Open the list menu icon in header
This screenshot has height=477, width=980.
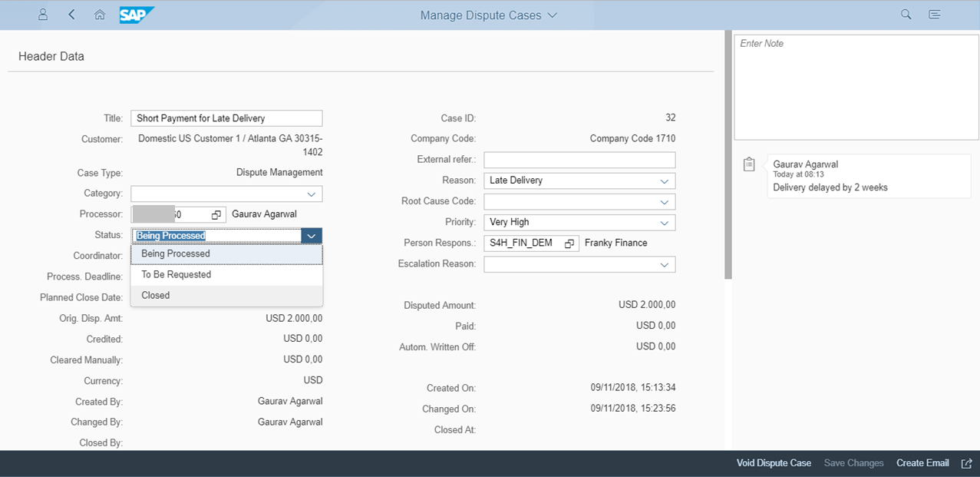(935, 15)
